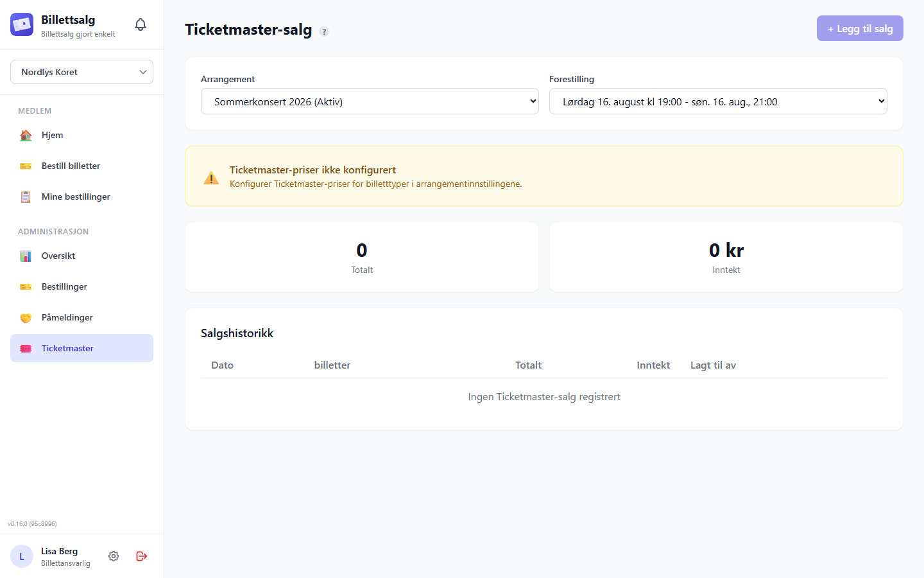The height and width of the screenshot is (578, 924).
Task: Log out using the red exit icon
Action: coord(142,556)
